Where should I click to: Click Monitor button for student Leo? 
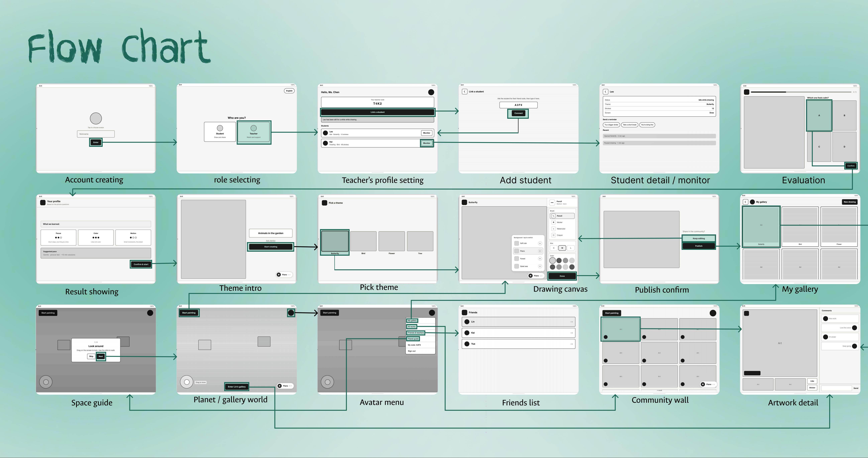[x=427, y=133]
